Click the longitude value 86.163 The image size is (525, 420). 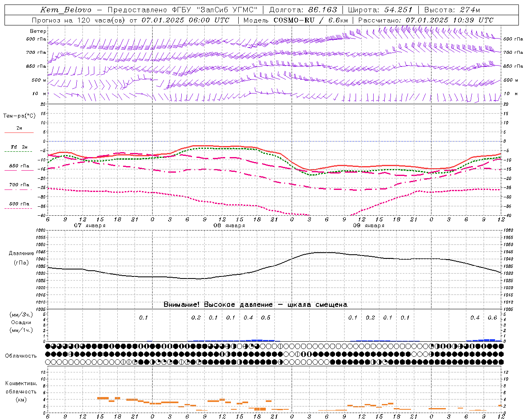pos(322,10)
